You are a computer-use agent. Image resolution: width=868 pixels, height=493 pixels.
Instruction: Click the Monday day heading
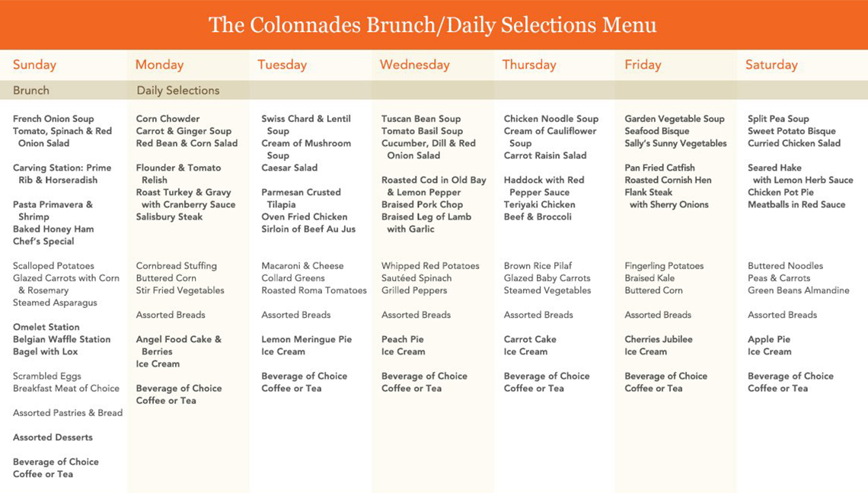[x=159, y=65]
